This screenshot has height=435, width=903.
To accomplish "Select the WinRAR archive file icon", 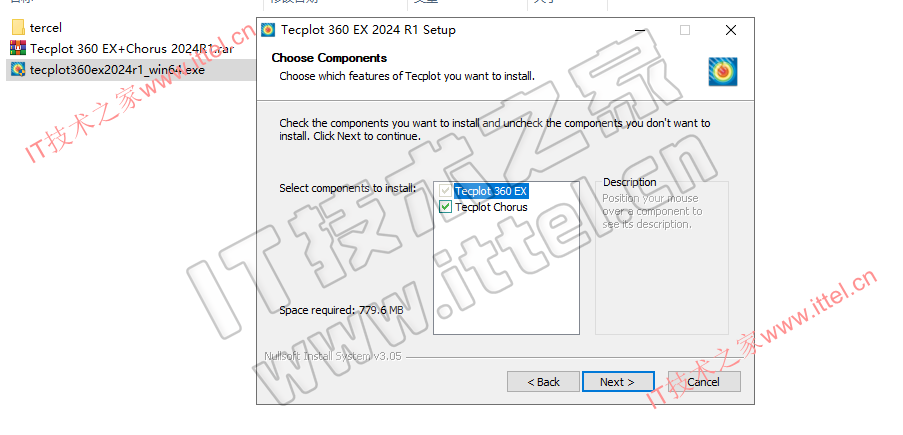I will [x=18, y=48].
